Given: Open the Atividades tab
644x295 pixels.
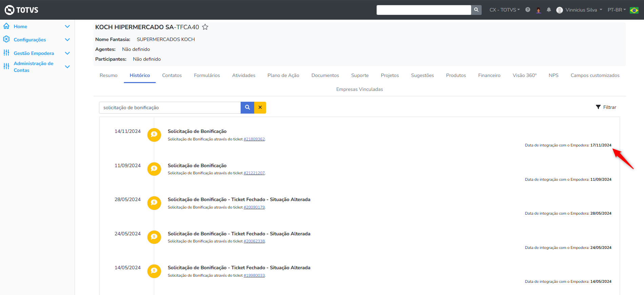Looking at the screenshot, I should 244,75.
